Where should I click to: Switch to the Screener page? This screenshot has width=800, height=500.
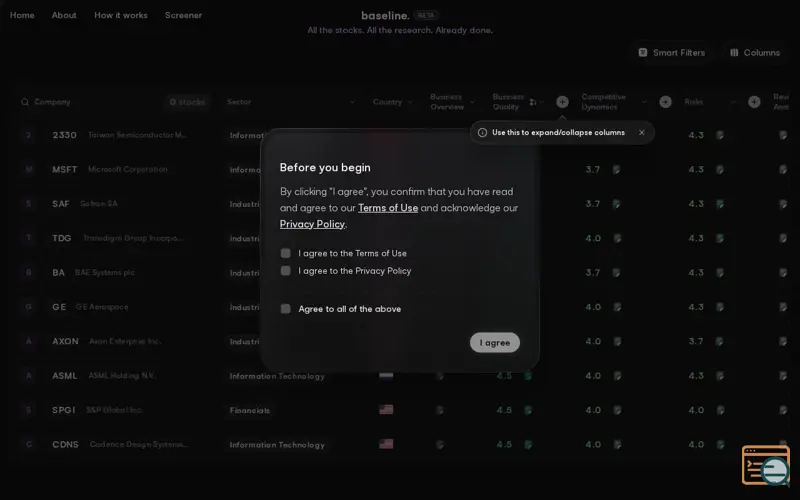(x=184, y=15)
